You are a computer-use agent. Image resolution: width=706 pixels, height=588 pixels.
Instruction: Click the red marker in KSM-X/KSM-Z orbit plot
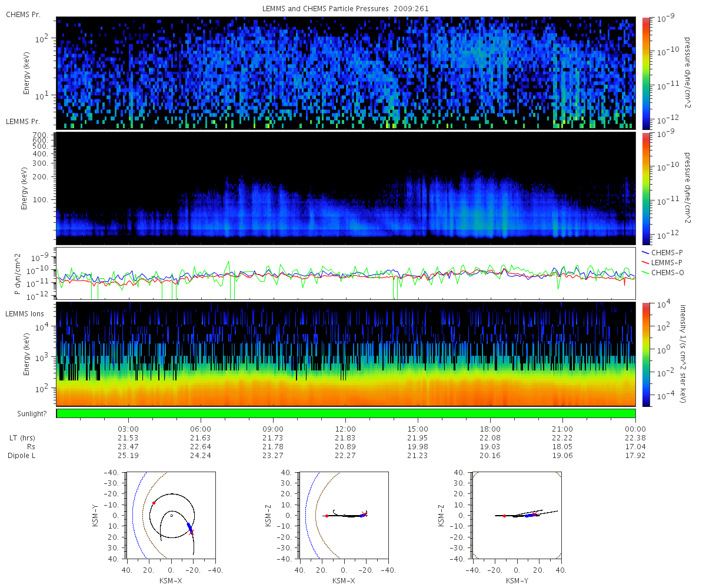pos(327,516)
